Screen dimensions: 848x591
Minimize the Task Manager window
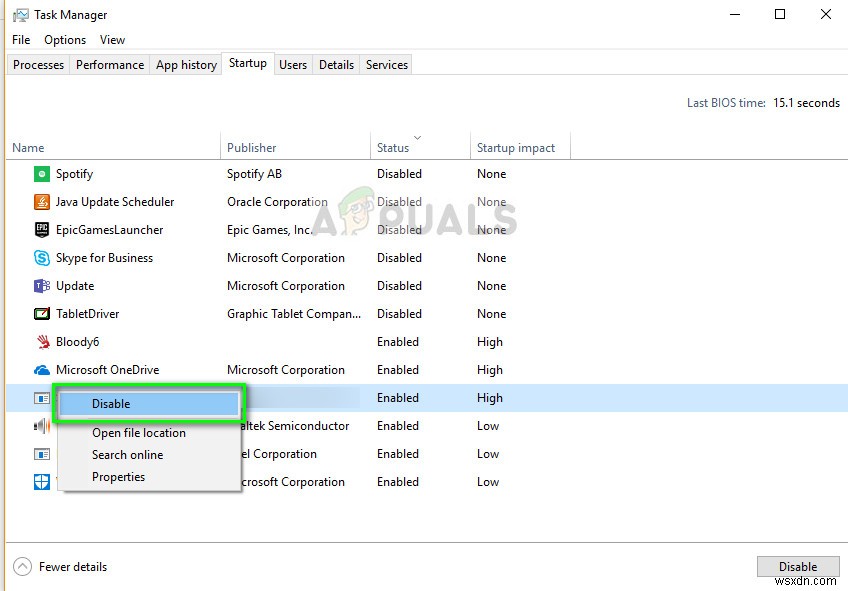[735, 15]
